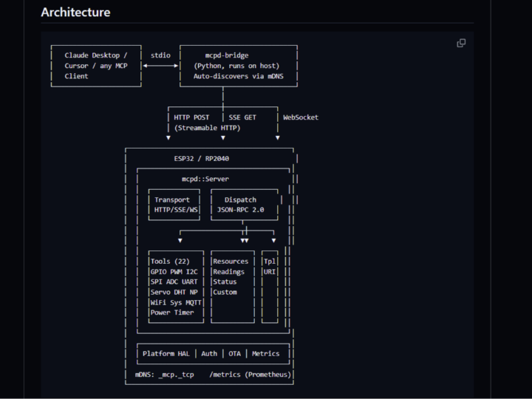Click the Architecture section heading
Image resolution: width=532 pixels, height=399 pixels.
pyautogui.click(x=75, y=13)
